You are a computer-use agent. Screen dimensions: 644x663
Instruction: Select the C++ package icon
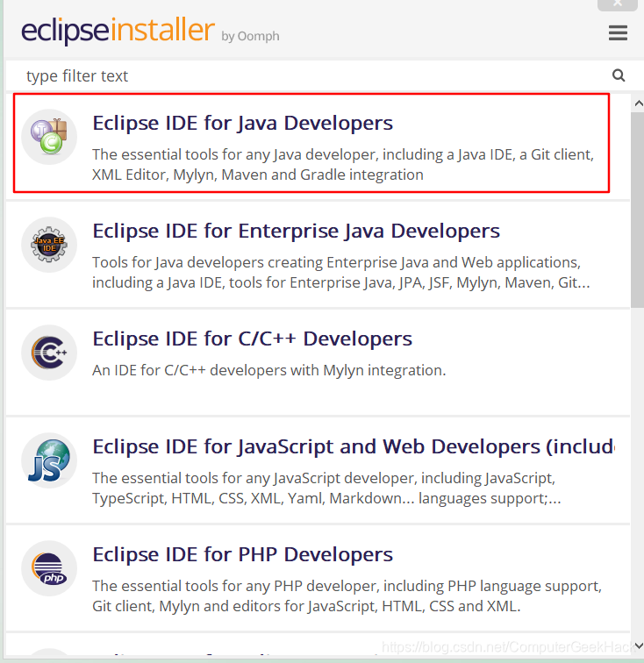(x=49, y=353)
